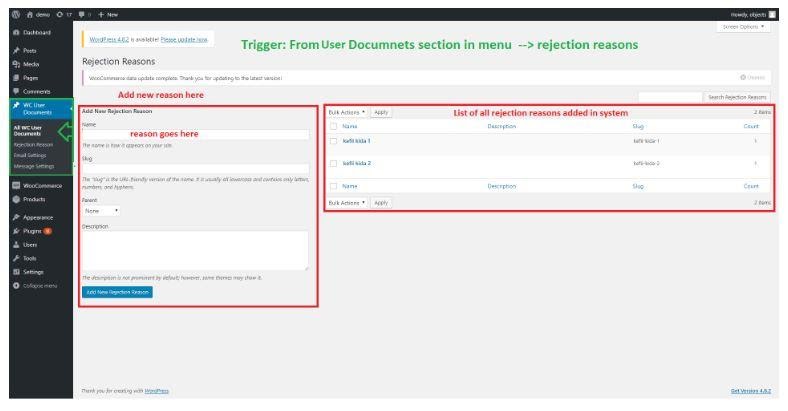The image size is (788, 411).
Task: Click the Media icon in sidebar
Action: click(16, 64)
